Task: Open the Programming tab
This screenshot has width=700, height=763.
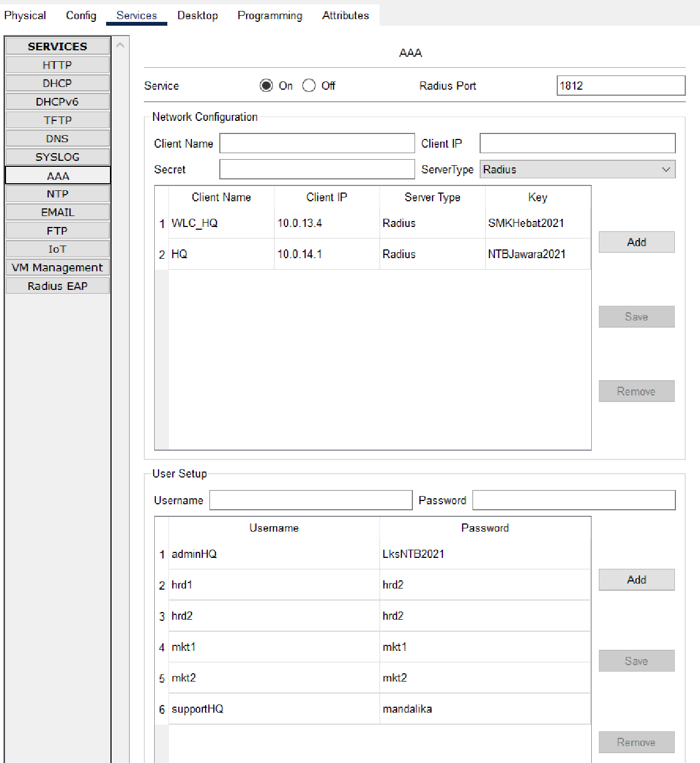Action: pos(270,15)
